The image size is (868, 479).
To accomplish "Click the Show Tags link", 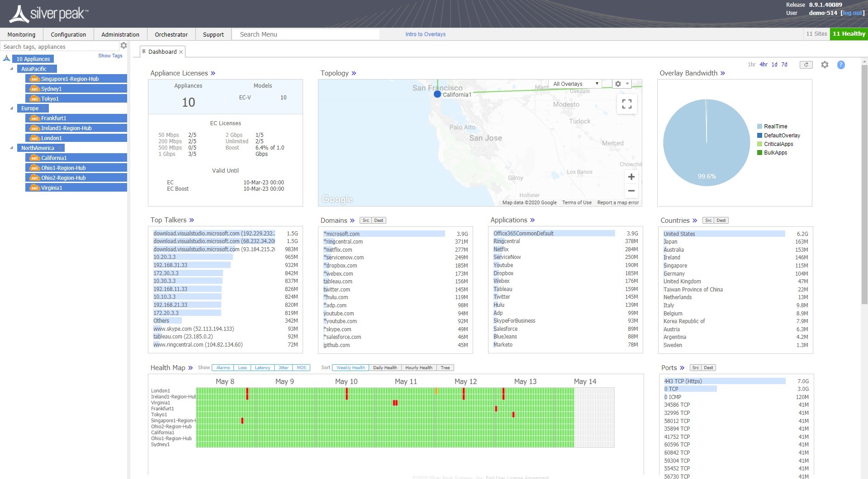I will point(110,56).
